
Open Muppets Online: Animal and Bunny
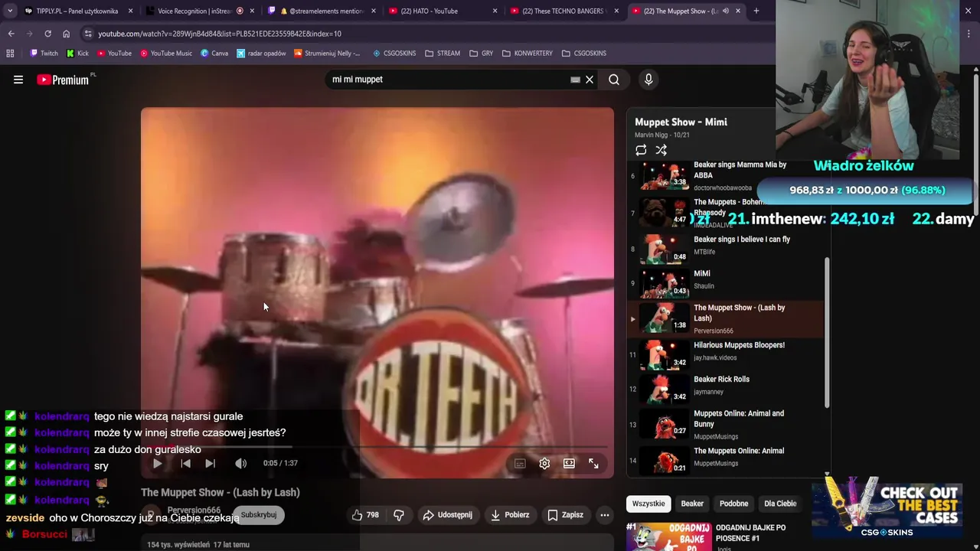tap(725, 425)
